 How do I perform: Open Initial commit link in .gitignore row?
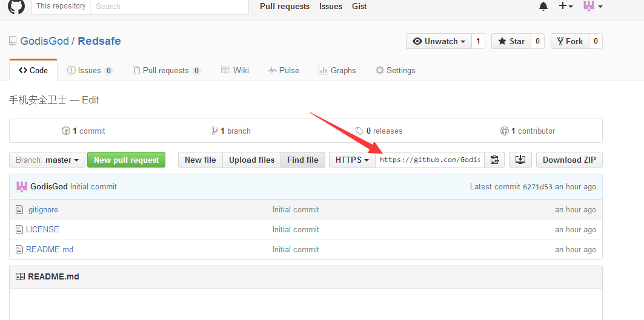point(296,210)
